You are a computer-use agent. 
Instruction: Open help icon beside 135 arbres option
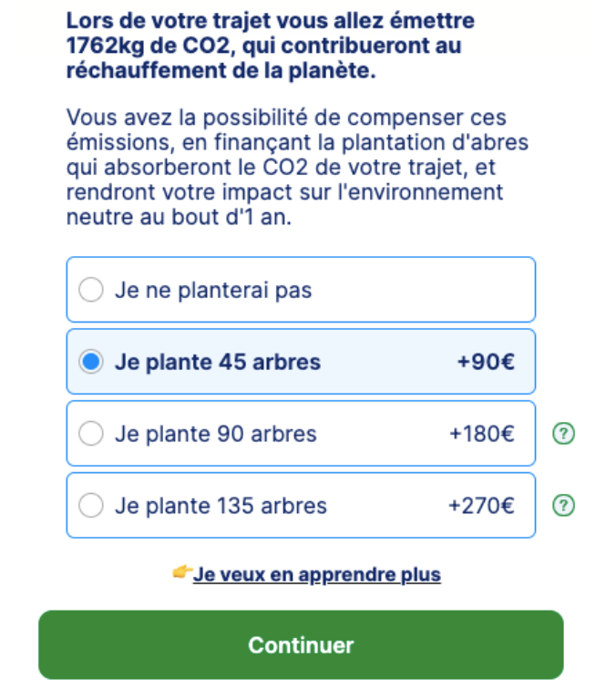pyautogui.click(x=563, y=505)
